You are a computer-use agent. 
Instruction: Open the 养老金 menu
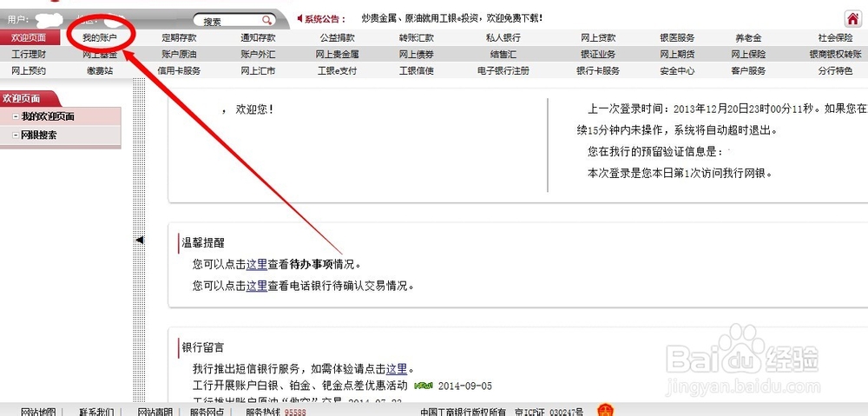(x=748, y=38)
